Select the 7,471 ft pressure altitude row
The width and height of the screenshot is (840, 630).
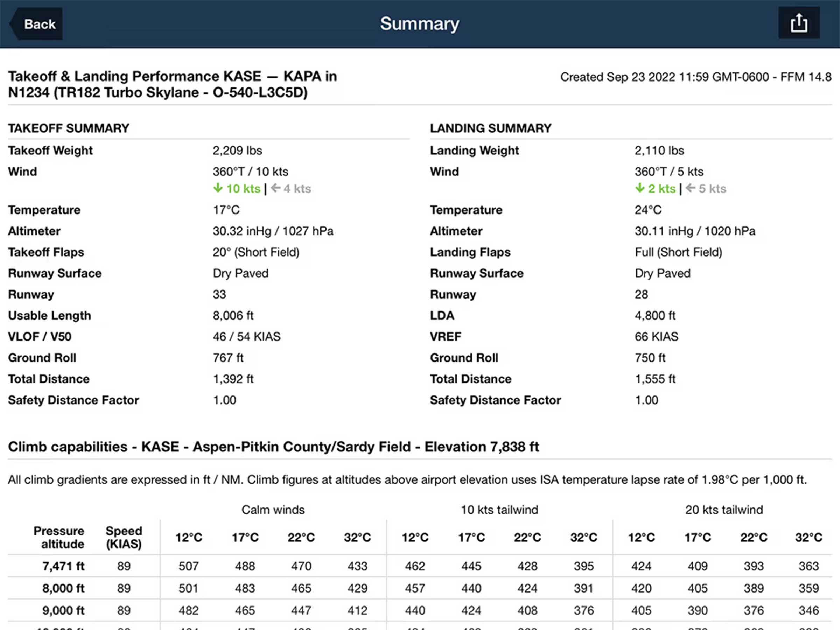[63, 566]
